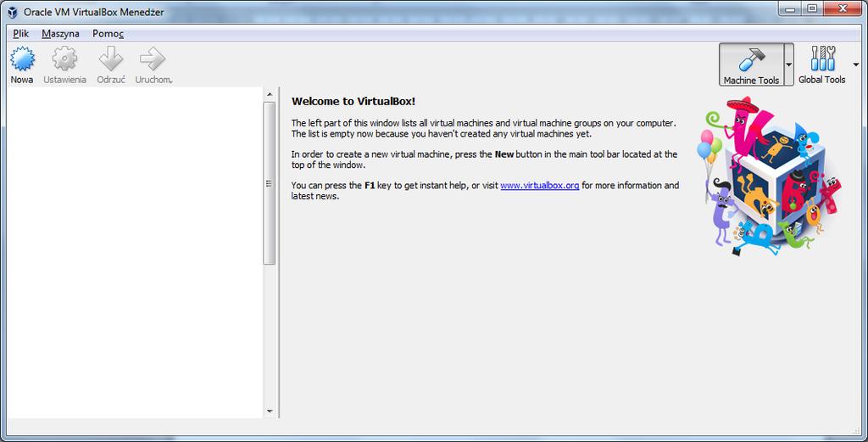Click the VM list vertical scrollbar thumb
Viewport: 868px width, 442px height.
click(270, 183)
